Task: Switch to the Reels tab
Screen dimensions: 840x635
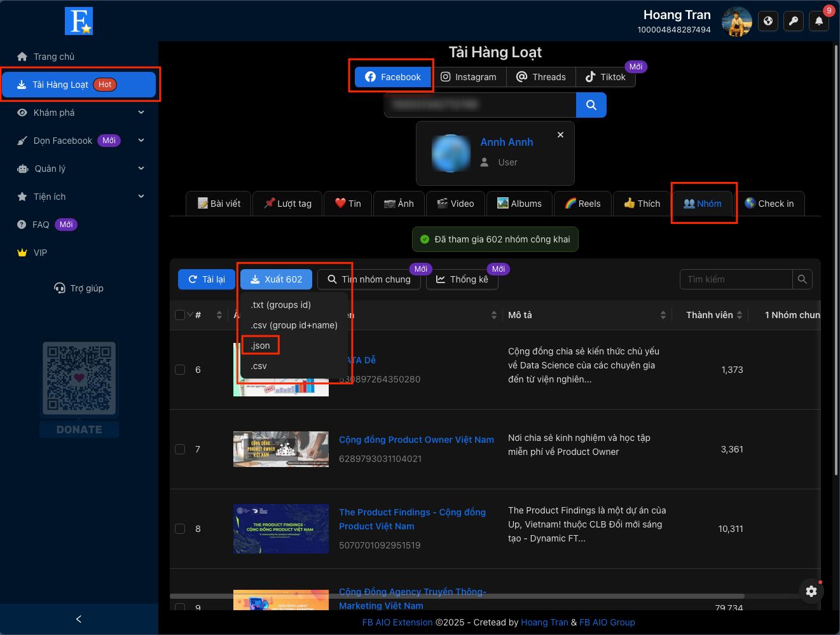Action: point(582,204)
